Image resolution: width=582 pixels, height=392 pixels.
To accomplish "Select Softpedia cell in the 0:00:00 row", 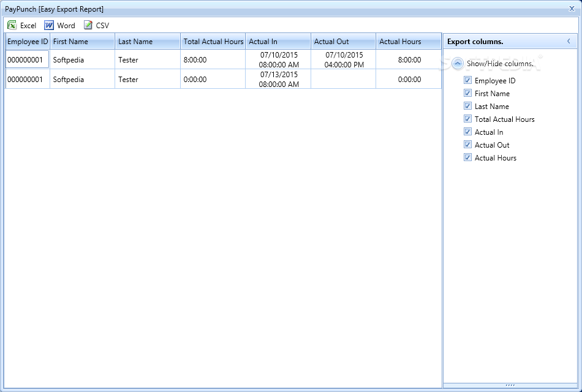I will 83,79.
